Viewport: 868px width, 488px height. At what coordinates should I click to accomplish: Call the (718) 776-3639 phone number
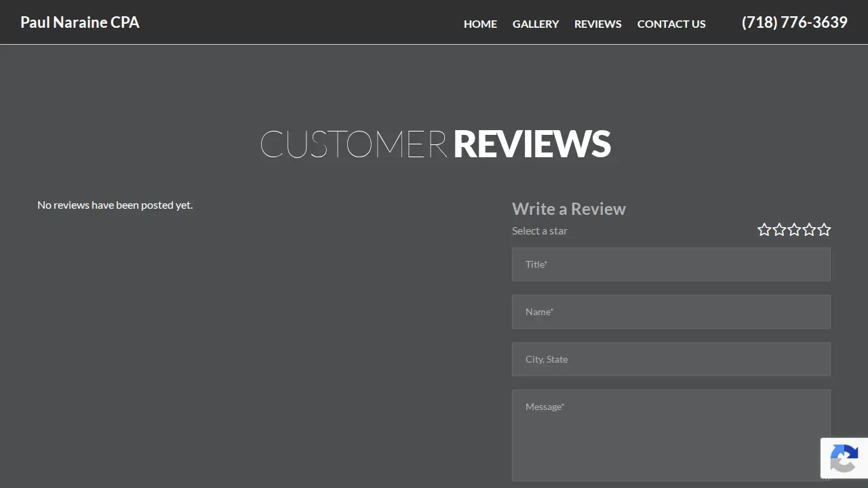point(795,22)
